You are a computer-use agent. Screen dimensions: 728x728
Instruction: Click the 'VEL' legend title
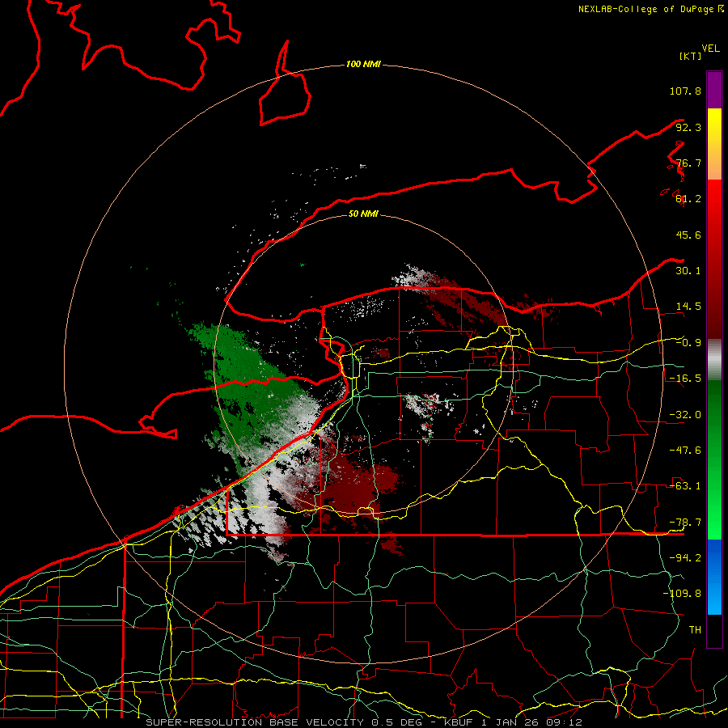710,49
